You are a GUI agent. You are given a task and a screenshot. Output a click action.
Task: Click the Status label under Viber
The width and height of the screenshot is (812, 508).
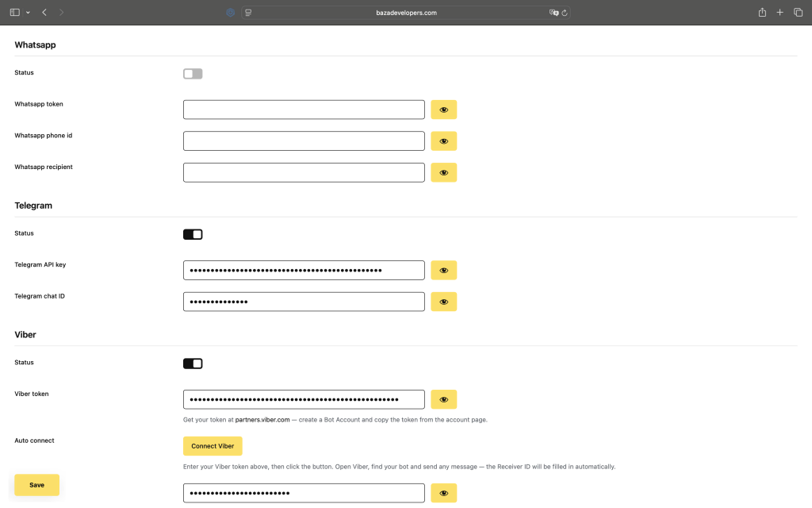tap(24, 362)
